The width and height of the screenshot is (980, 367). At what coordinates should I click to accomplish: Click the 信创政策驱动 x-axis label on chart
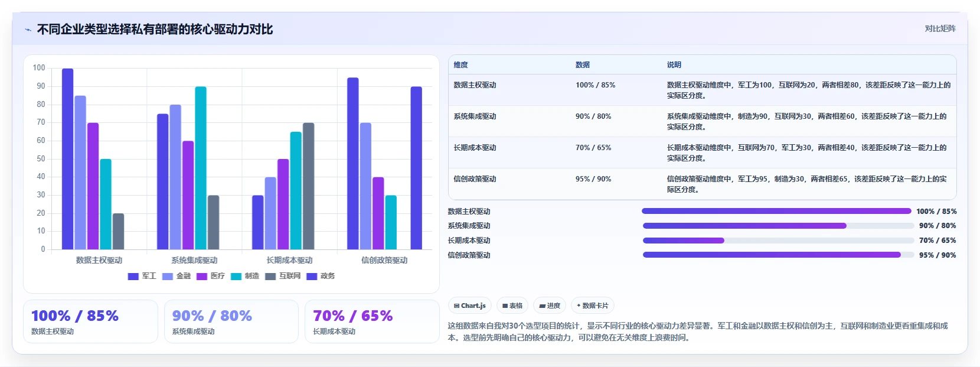tap(384, 260)
